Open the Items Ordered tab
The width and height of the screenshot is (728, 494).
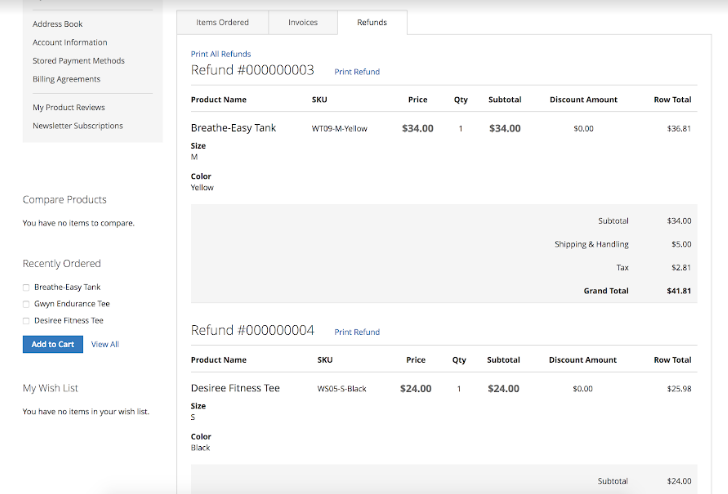(222, 22)
